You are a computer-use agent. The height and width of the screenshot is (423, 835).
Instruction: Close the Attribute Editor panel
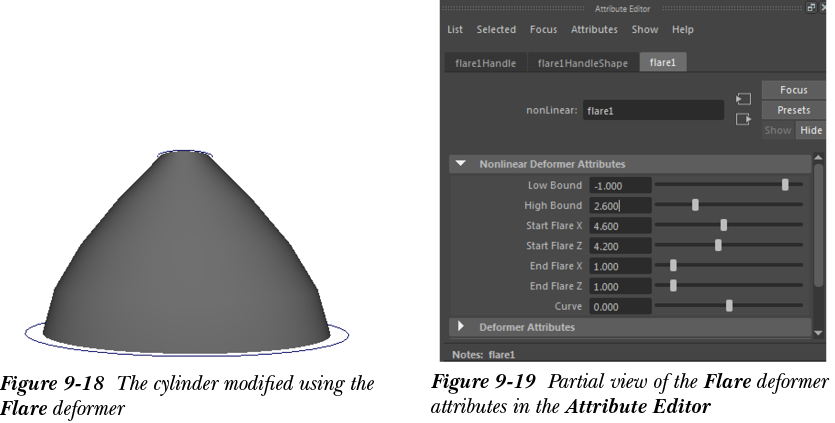coord(823,8)
